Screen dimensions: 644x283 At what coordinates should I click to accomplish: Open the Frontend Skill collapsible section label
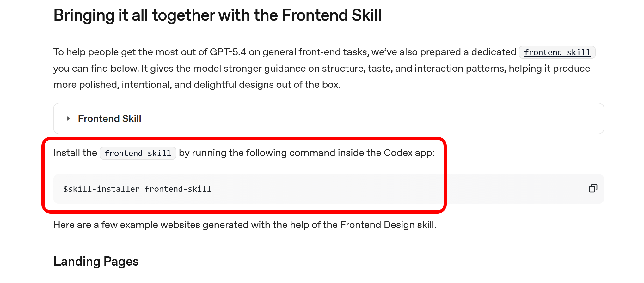[109, 119]
